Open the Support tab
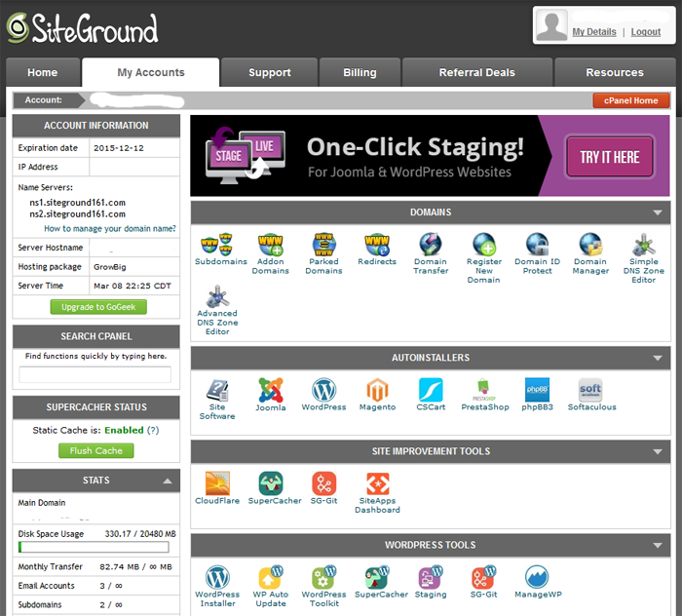Viewport: 682px width, 616px height. pyautogui.click(x=269, y=72)
